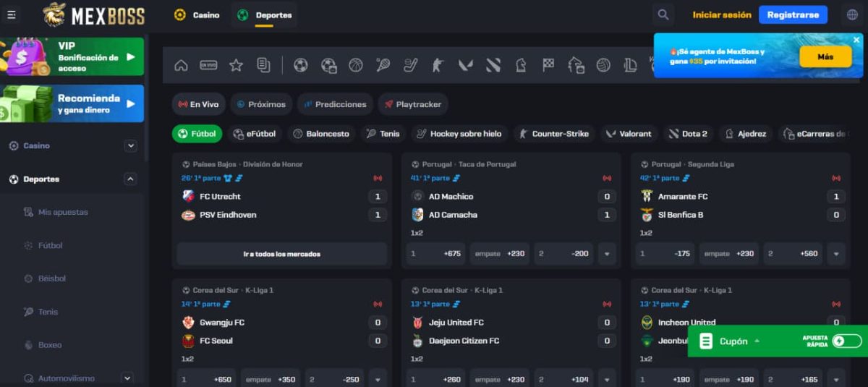Expand the Automovilismo sidebar entry

point(128,378)
